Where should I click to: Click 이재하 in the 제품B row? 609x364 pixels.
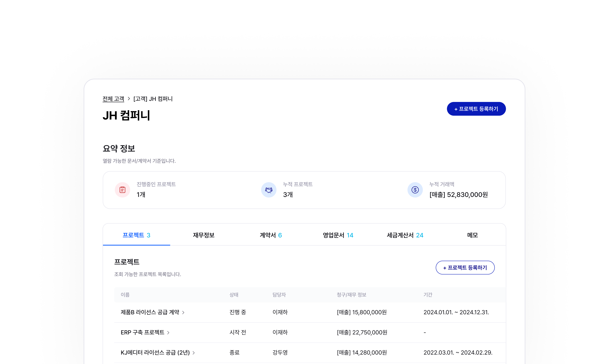click(x=280, y=312)
